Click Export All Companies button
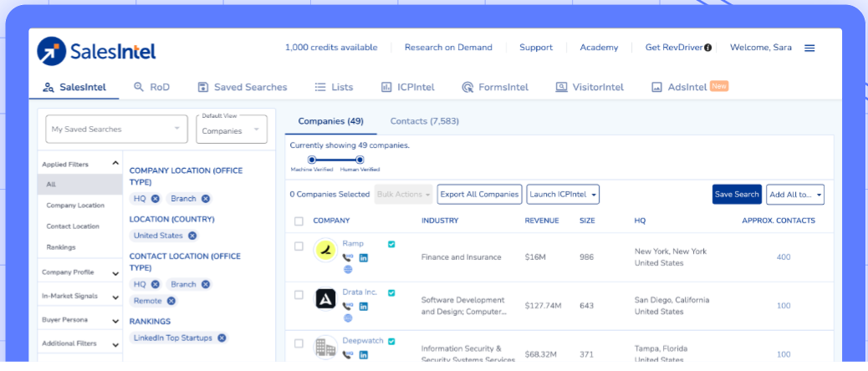 tap(479, 195)
